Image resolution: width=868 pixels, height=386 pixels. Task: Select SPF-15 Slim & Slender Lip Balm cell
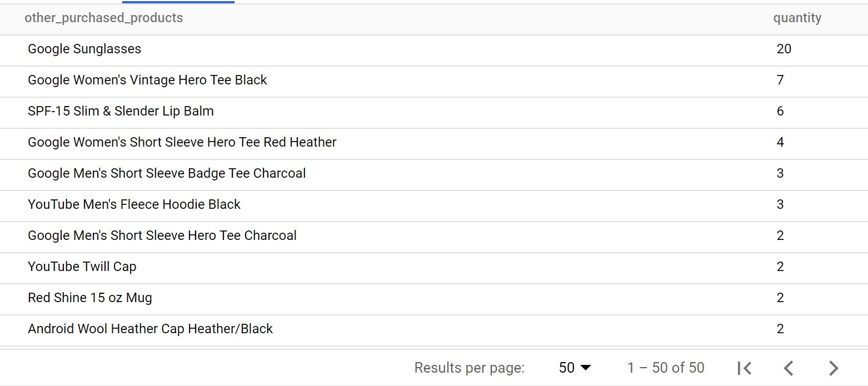click(x=121, y=111)
